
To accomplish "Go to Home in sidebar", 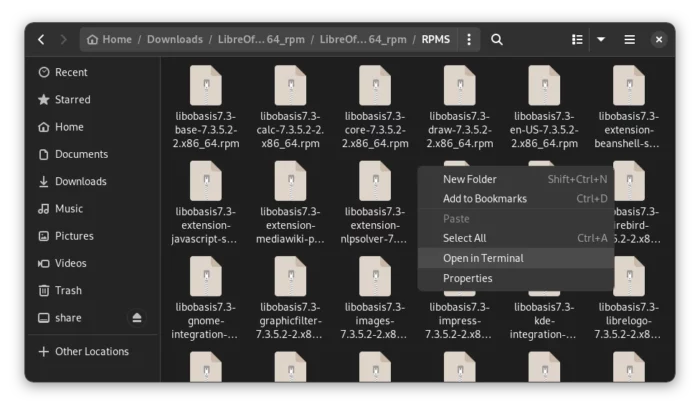I will (92, 127).
